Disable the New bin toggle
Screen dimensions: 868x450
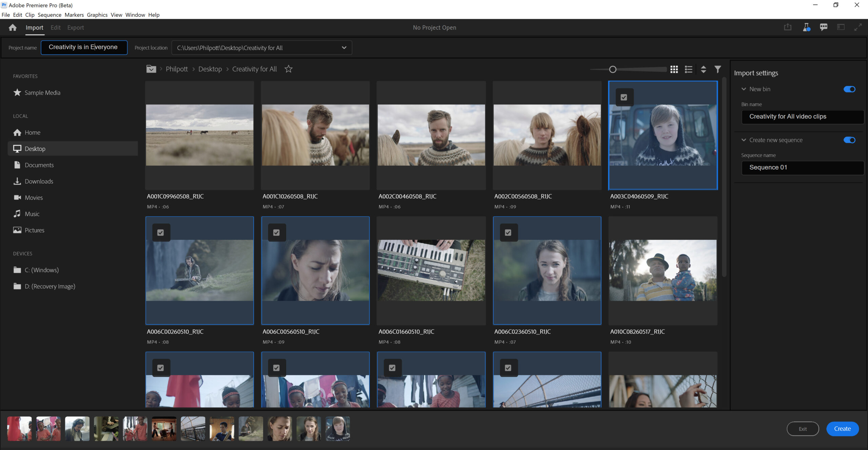[849, 89]
